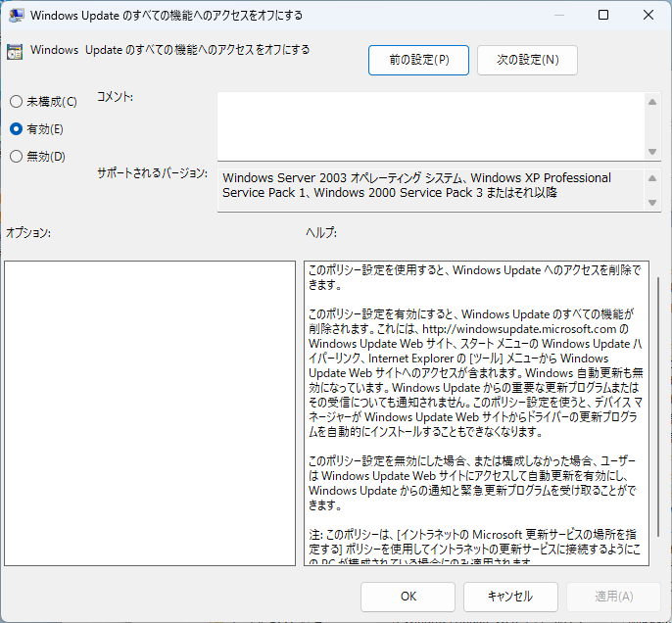This screenshot has height=623, width=672.
Task: Click the policy setting icon beside the heading
Action: (15, 53)
